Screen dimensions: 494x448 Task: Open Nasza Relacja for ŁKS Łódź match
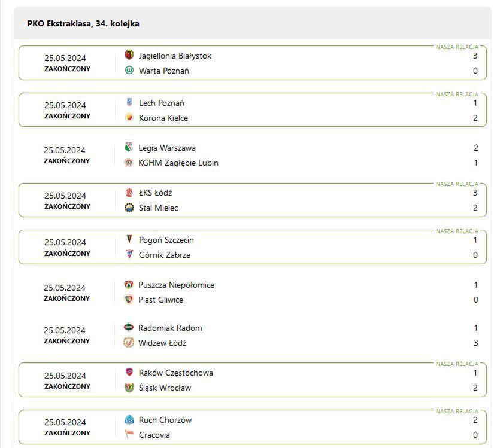[457, 184]
